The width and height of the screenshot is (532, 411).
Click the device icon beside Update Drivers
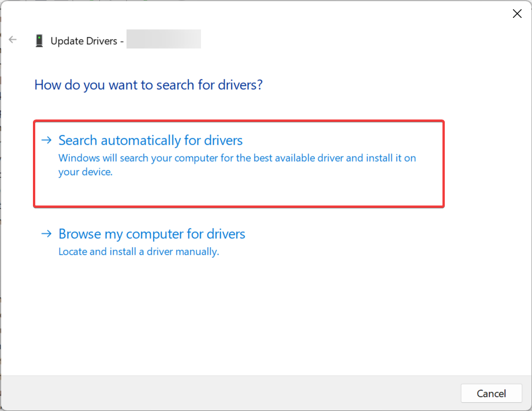point(39,40)
